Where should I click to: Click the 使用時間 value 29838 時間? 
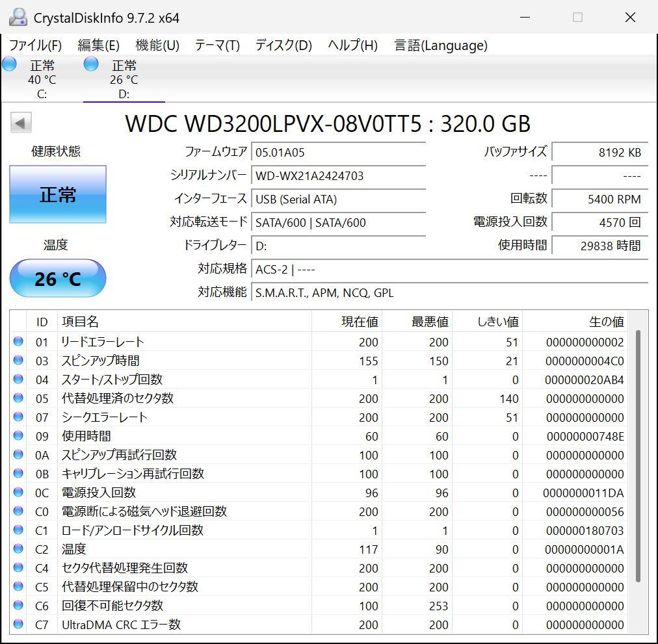[x=600, y=246]
